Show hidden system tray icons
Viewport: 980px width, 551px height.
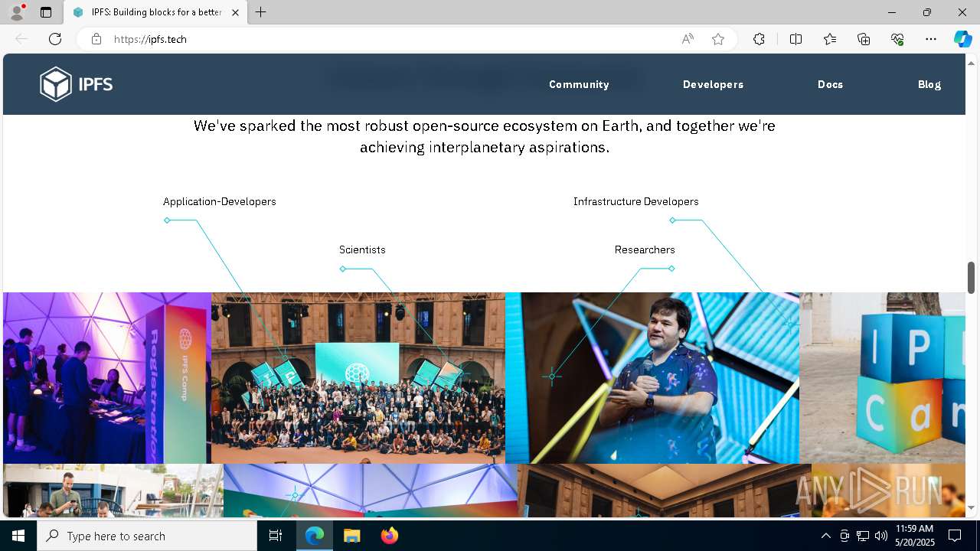(x=825, y=536)
